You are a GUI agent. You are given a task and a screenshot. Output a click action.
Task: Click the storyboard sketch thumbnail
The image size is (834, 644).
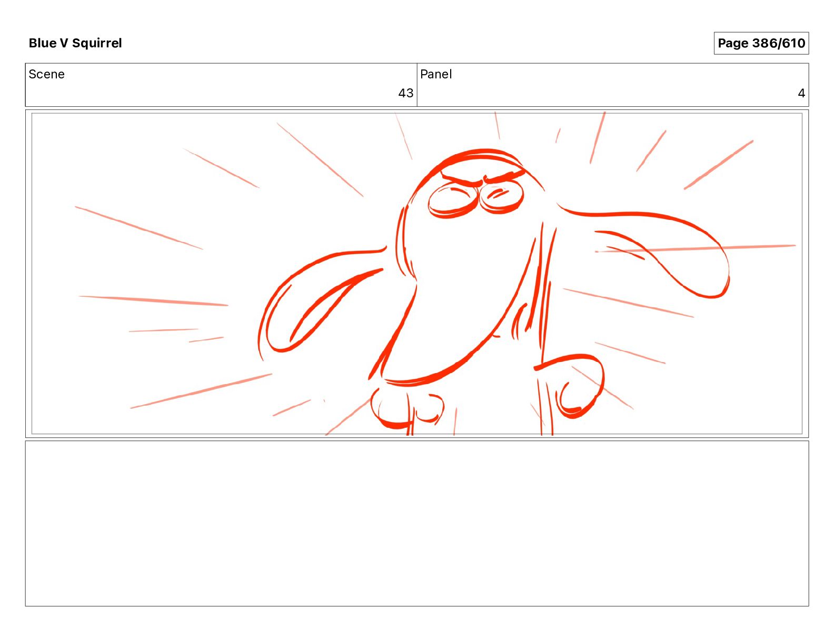pyautogui.click(x=417, y=274)
